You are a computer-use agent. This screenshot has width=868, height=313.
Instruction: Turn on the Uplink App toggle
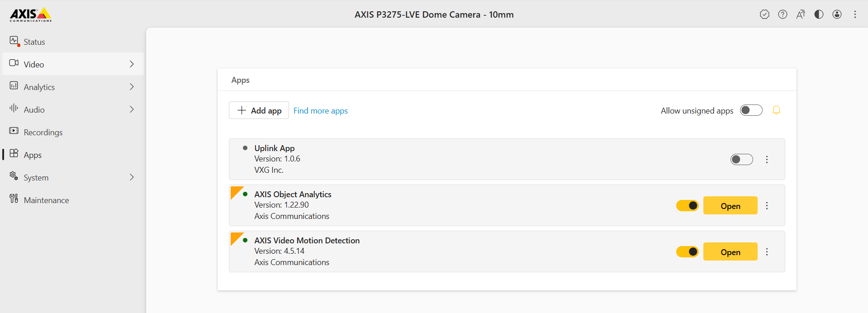741,160
